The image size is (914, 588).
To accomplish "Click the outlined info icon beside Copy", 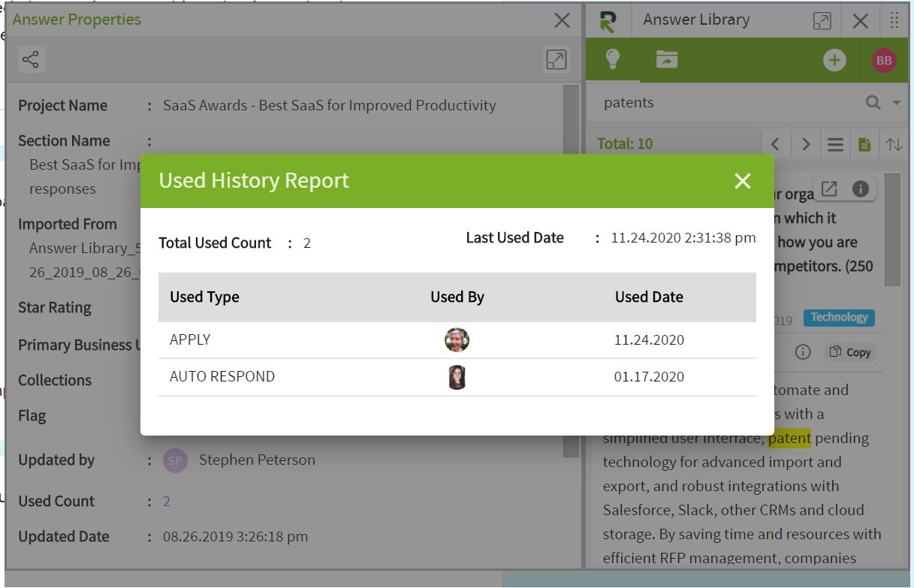I will click(803, 351).
